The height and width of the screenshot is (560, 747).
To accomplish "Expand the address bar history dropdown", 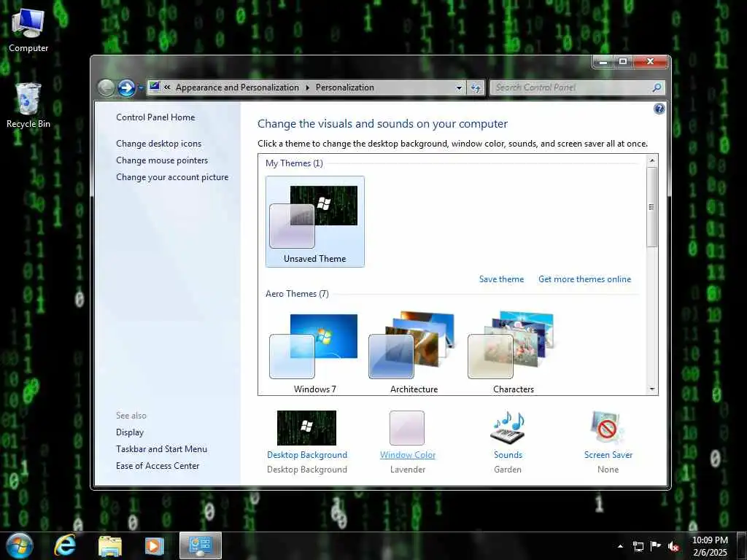I will tap(460, 87).
